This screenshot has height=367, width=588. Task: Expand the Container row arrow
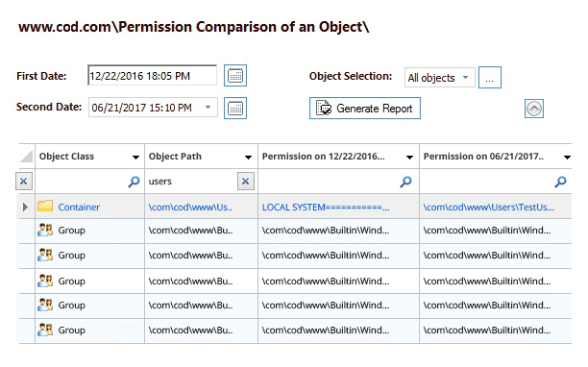pos(25,207)
